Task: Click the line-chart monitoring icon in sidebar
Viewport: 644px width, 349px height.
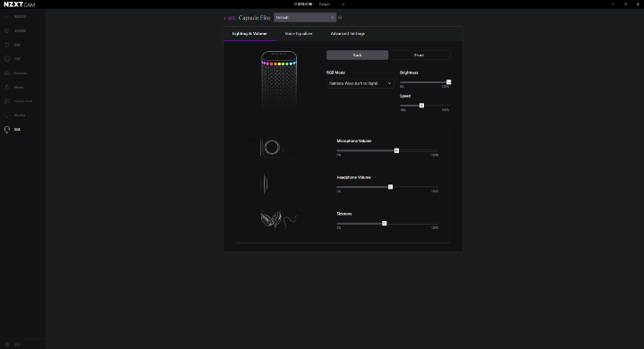Action: click(x=7, y=17)
